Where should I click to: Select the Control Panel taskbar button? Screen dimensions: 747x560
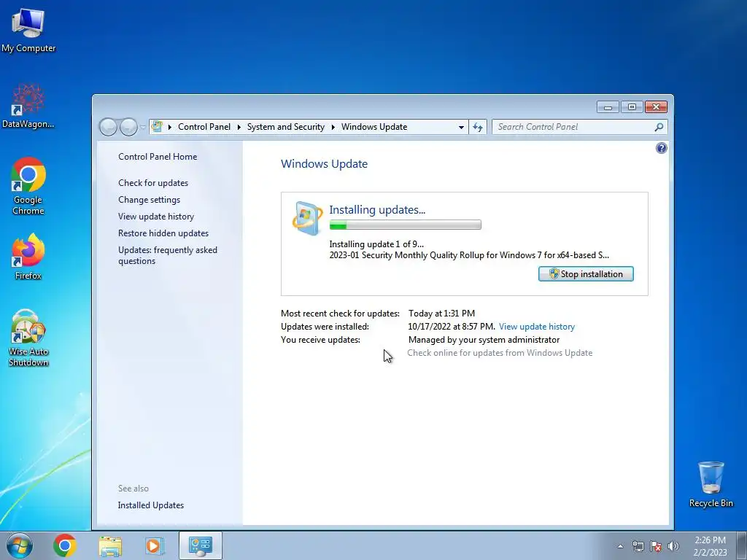[200, 545]
